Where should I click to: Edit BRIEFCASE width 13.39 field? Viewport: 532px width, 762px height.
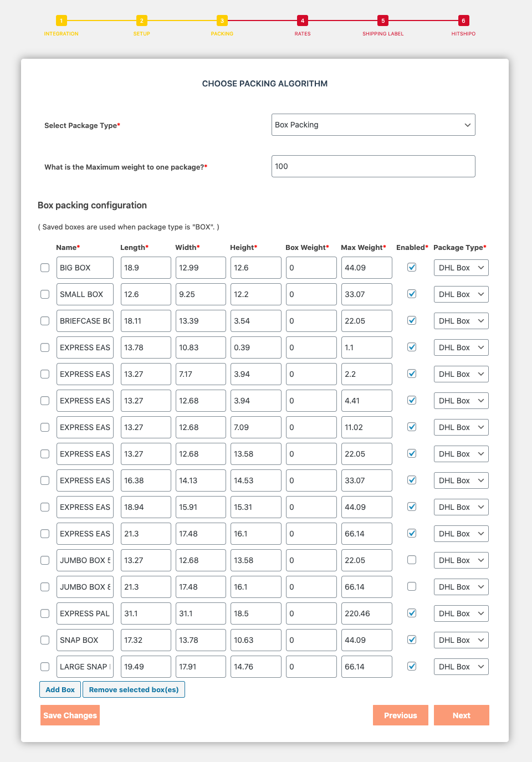pos(201,321)
